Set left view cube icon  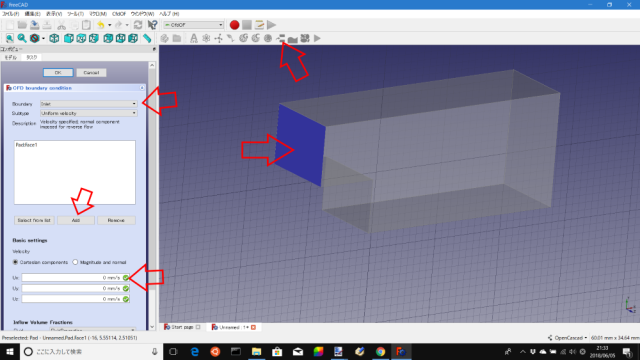tap(133, 38)
